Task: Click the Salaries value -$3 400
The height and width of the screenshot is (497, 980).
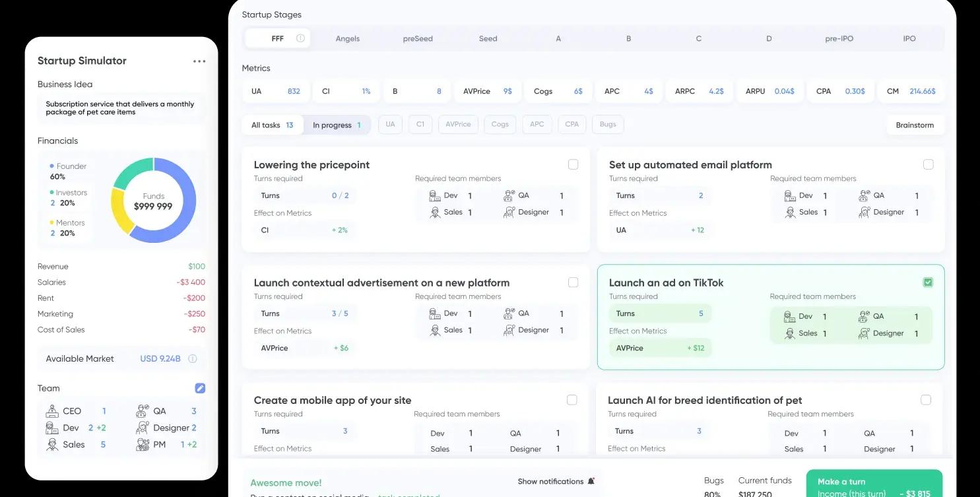Action: (191, 282)
